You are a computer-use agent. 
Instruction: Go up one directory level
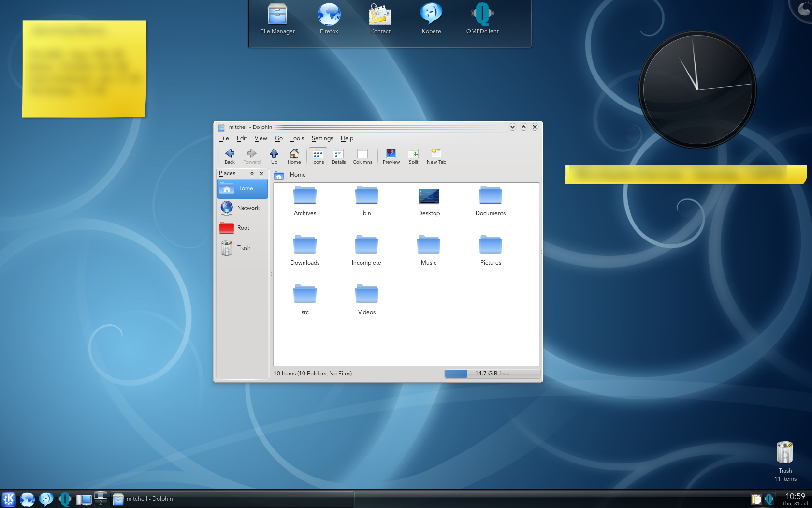(x=274, y=156)
